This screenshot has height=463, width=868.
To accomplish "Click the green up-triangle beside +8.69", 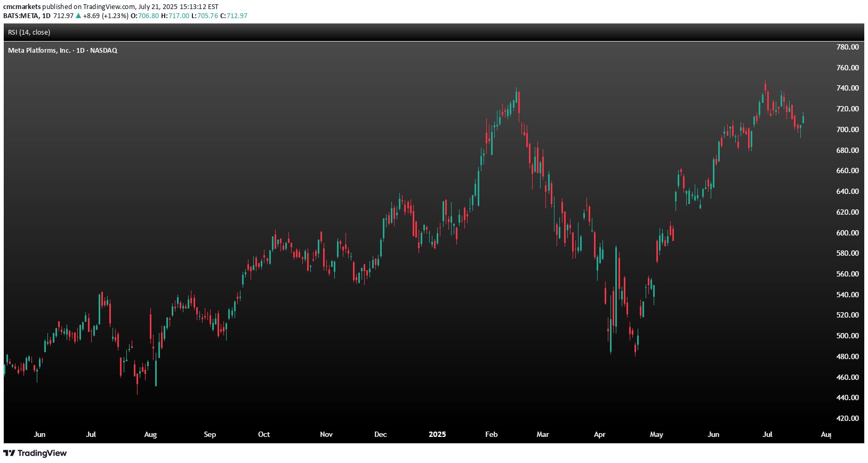I will (78, 16).
